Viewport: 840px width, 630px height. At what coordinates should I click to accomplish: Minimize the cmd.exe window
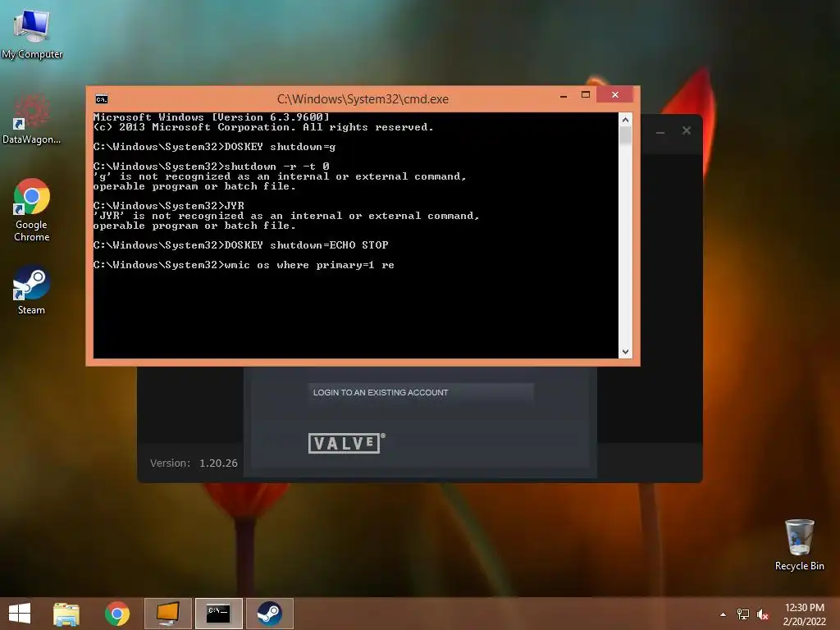click(x=564, y=96)
